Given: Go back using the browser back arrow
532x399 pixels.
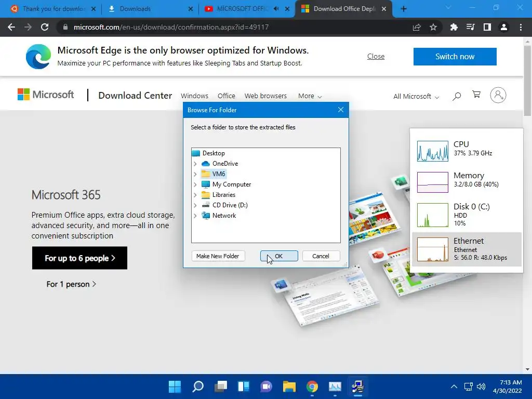Looking at the screenshot, I should pos(11,27).
